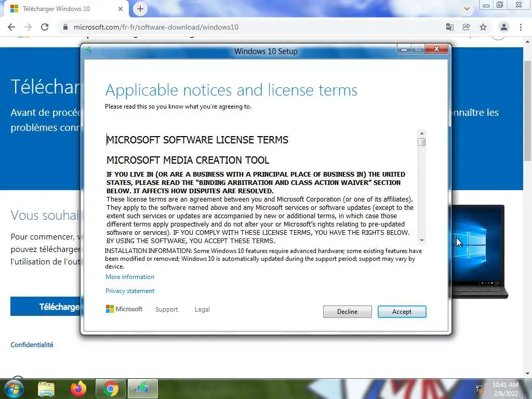Click the license text scrollbar thumb
The image size is (532, 399).
coord(421,142)
